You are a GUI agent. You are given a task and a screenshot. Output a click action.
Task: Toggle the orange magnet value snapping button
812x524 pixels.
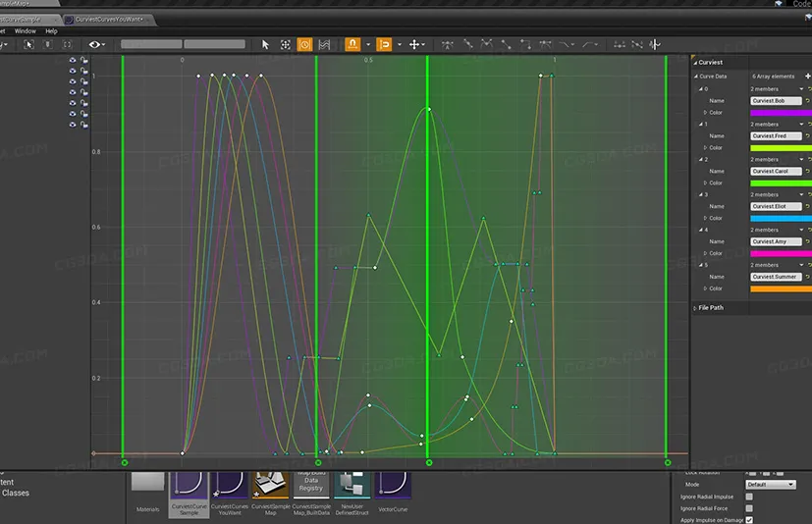pos(352,44)
